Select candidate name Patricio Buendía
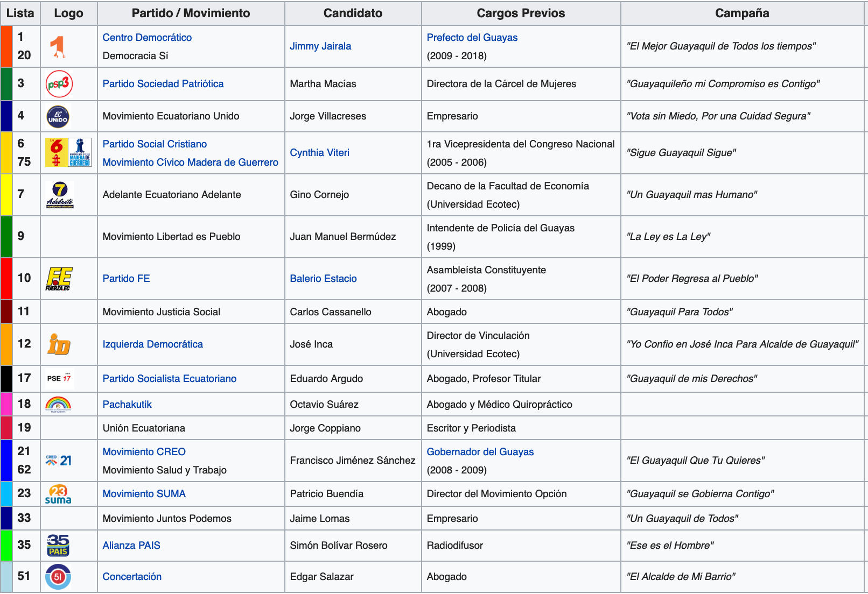 [327, 494]
